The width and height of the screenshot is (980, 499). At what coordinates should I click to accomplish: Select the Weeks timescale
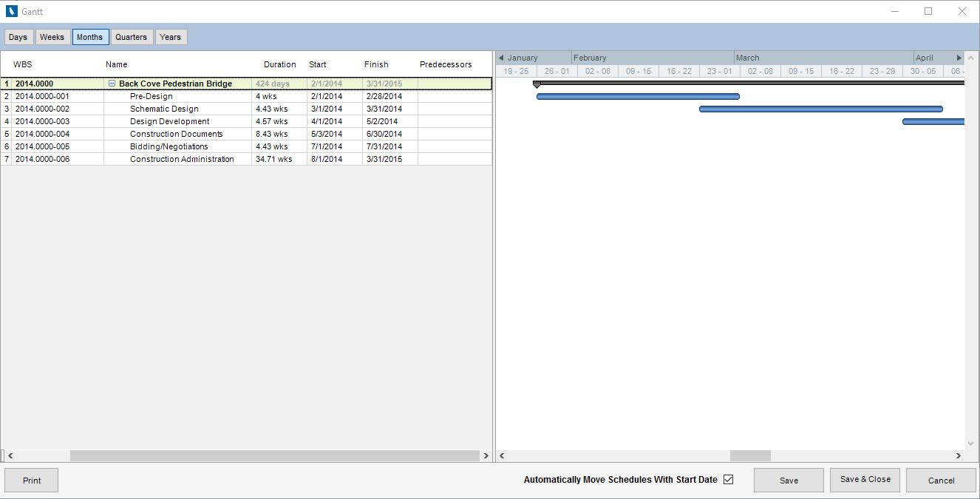tap(52, 37)
